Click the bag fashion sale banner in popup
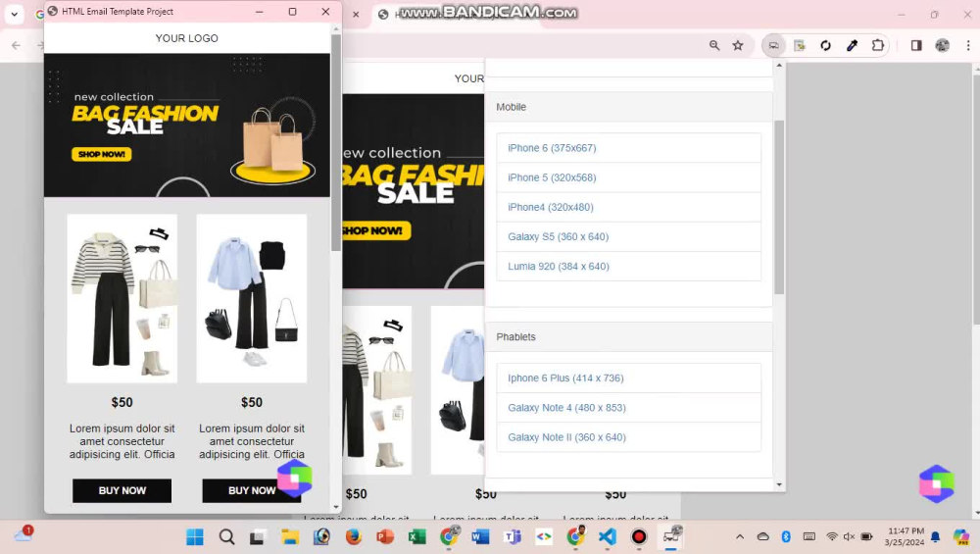This screenshot has width=980, height=554. 187,126
